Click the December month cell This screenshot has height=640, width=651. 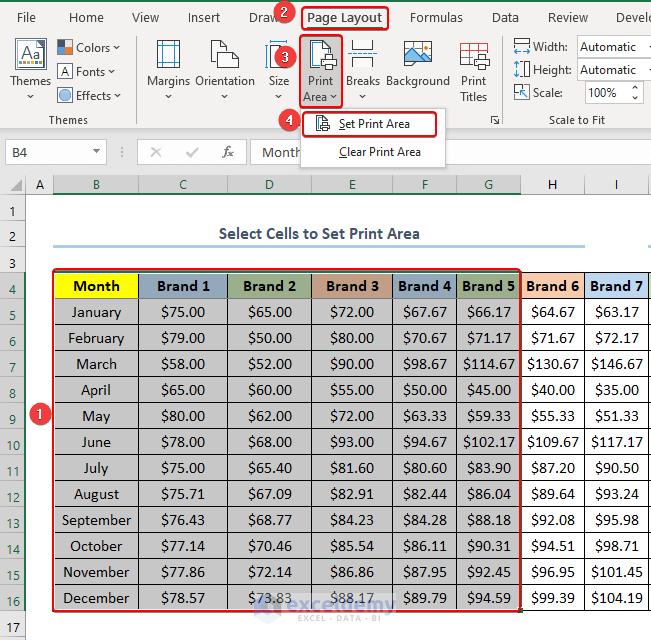96,598
